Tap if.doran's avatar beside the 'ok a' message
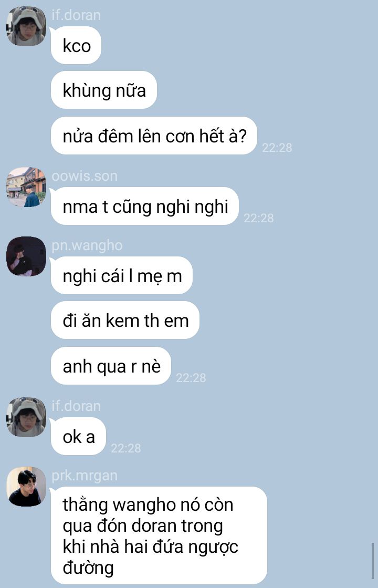This screenshot has height=588, width=378. (26, 417)
